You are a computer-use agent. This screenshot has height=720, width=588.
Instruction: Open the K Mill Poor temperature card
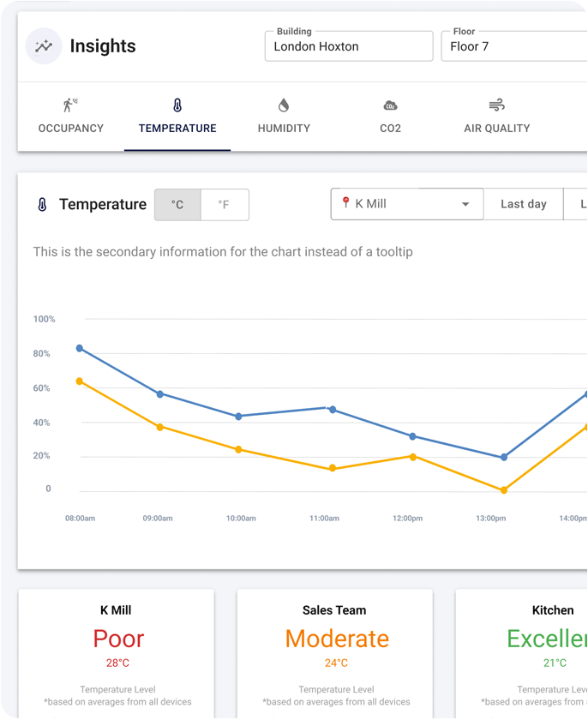[116, 653]
